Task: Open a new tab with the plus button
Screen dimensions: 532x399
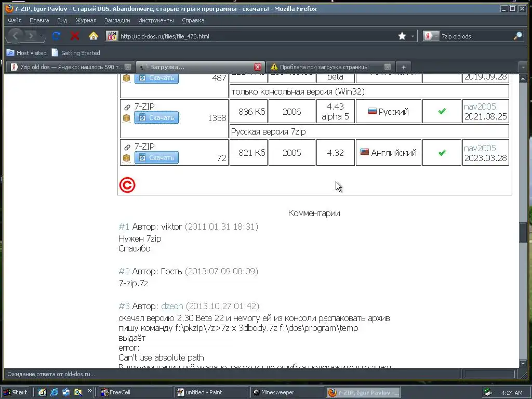Action: [403, 67]
